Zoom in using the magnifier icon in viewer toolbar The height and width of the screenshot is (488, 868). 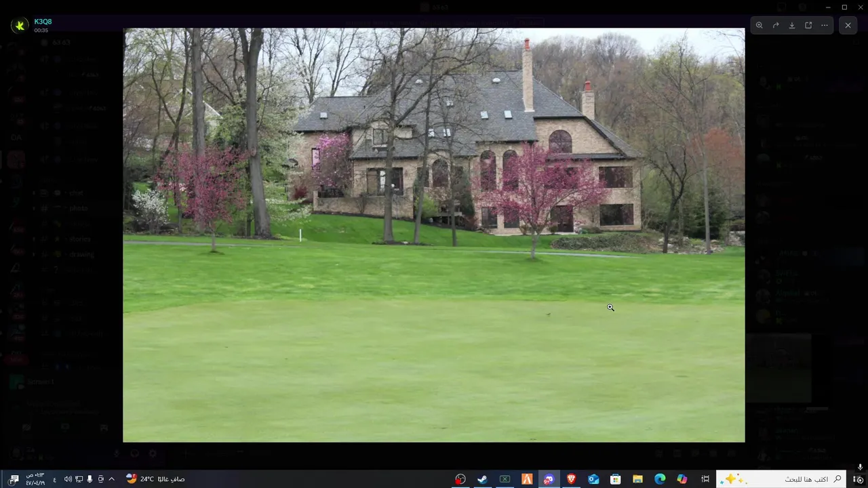tap(759, 25)
